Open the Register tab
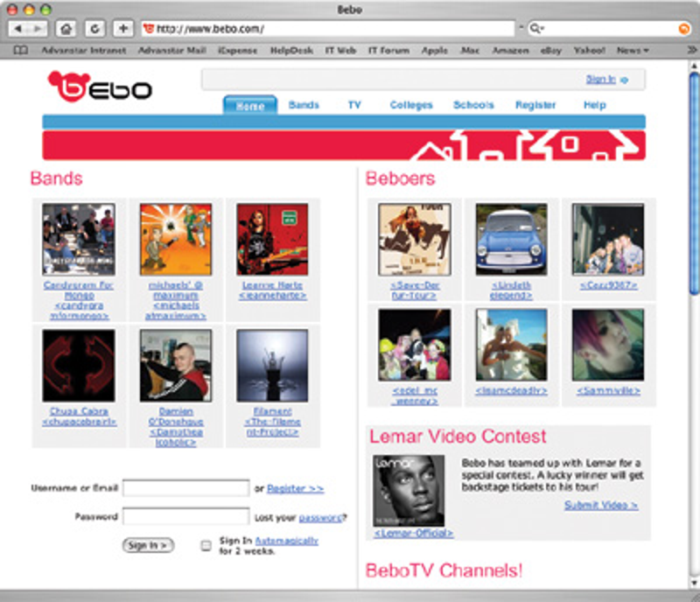This screenshot has width=700, height=602. click(x=535, y=105)
